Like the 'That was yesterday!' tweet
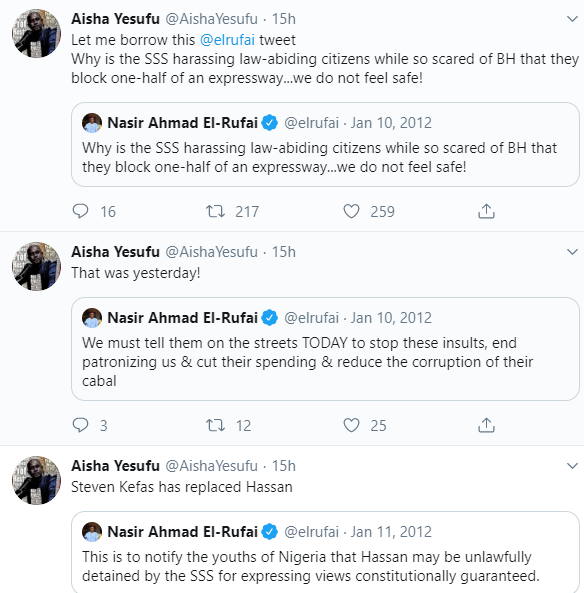The width and height of the screenshot is (584, 593). click(351, 425)
